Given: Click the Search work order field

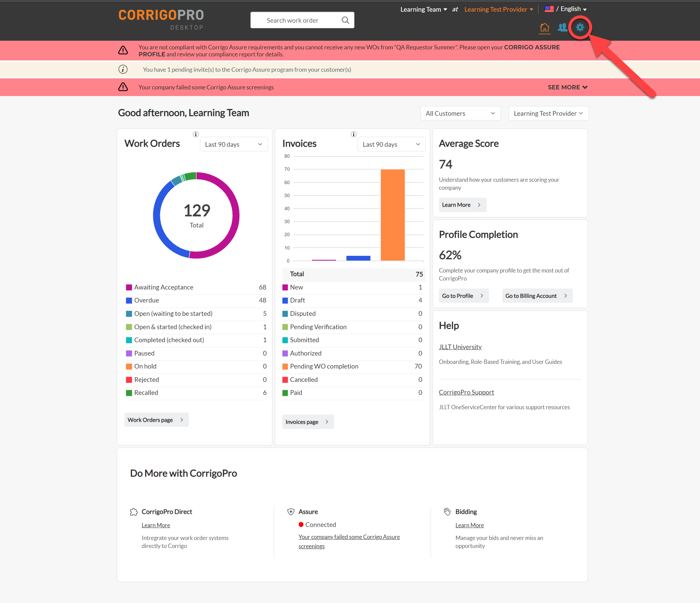Looking at the screenshot, I should coord(292,20).
